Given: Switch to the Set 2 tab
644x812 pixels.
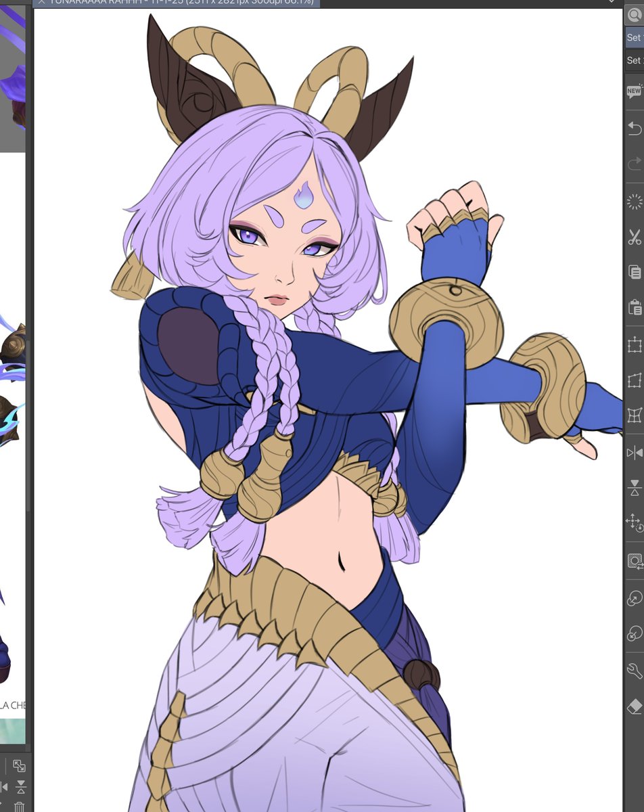Looking at the screenshot, I should click(x=635, y=60).
